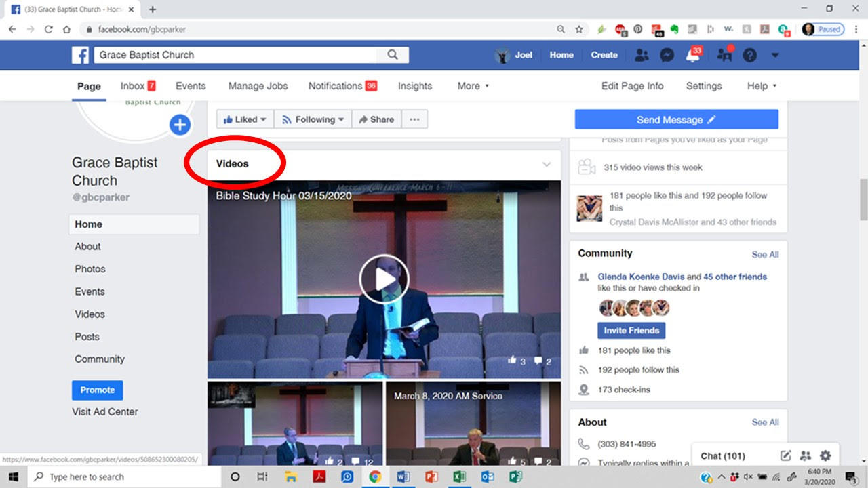
Task: Click the Windows Type here to search box
Action: (124, 476)
